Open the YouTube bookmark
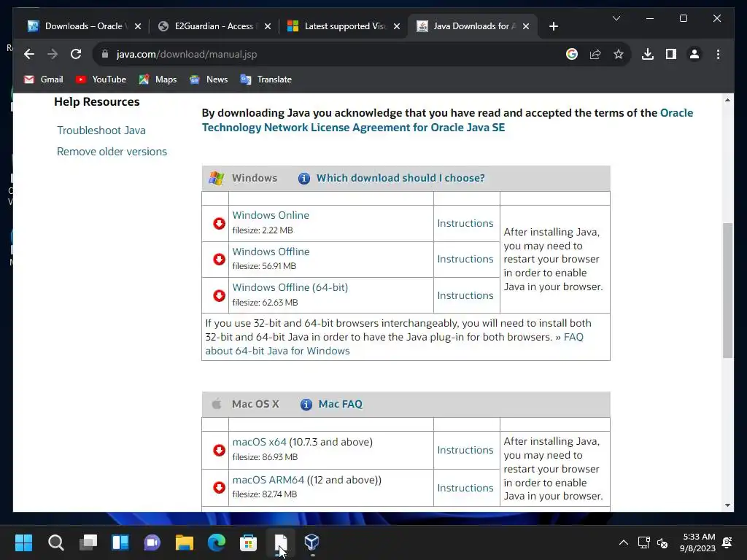747x560 pixels. pos(101,79)
